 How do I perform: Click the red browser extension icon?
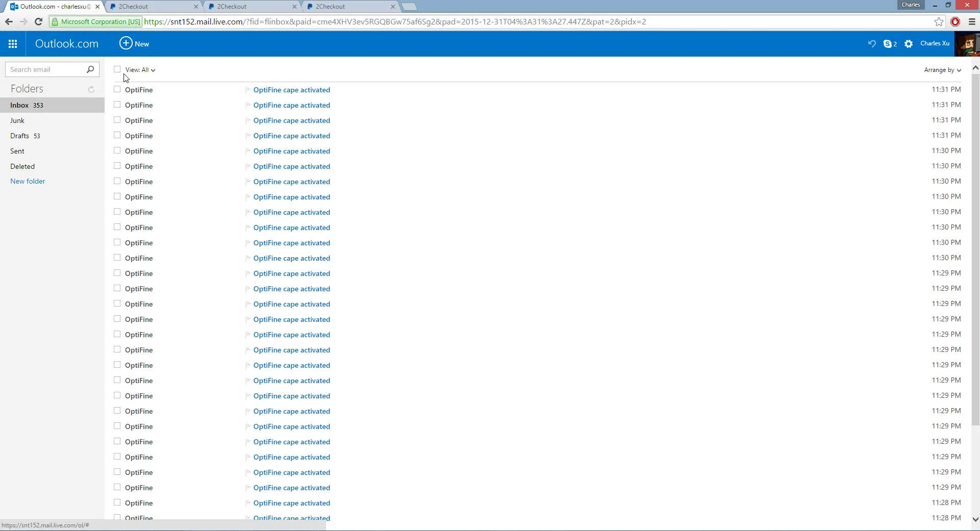[955, 21]
